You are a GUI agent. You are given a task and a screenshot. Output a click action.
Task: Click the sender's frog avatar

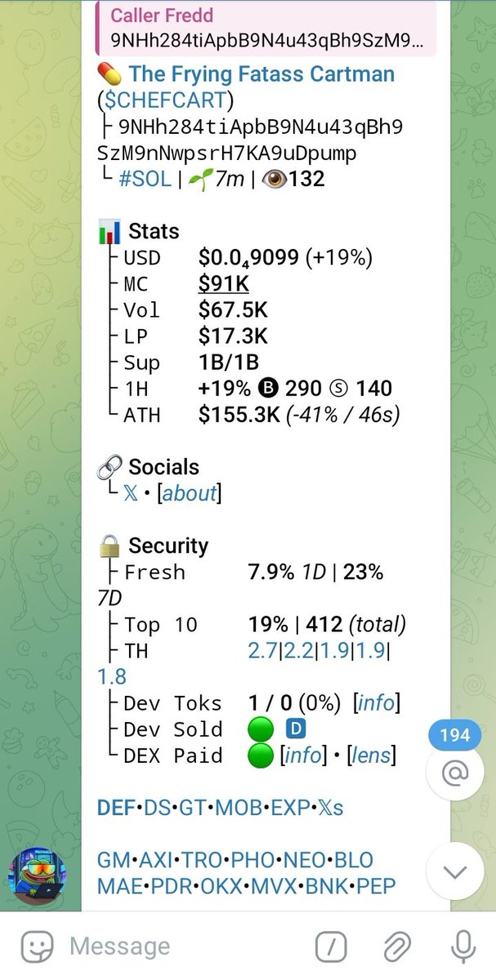(38, 873)
